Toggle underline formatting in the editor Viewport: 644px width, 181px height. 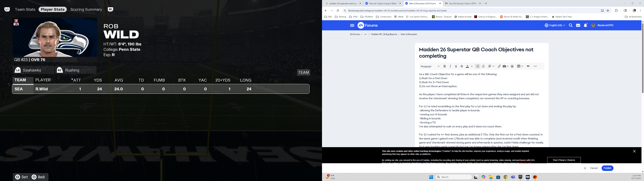(x=456, y=66)
